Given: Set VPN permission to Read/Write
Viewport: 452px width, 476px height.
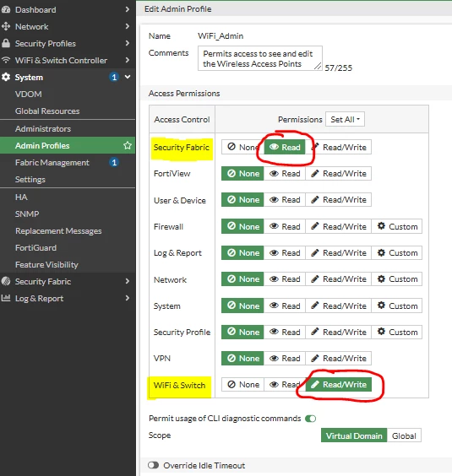Looking at the screenshot, I should click(x=338, y=358).
